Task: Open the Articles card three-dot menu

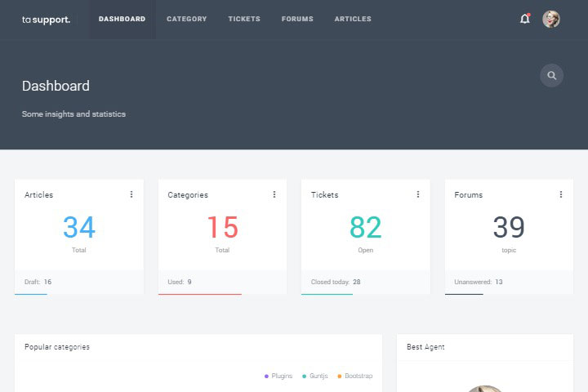Action: [x=131, y=194]
